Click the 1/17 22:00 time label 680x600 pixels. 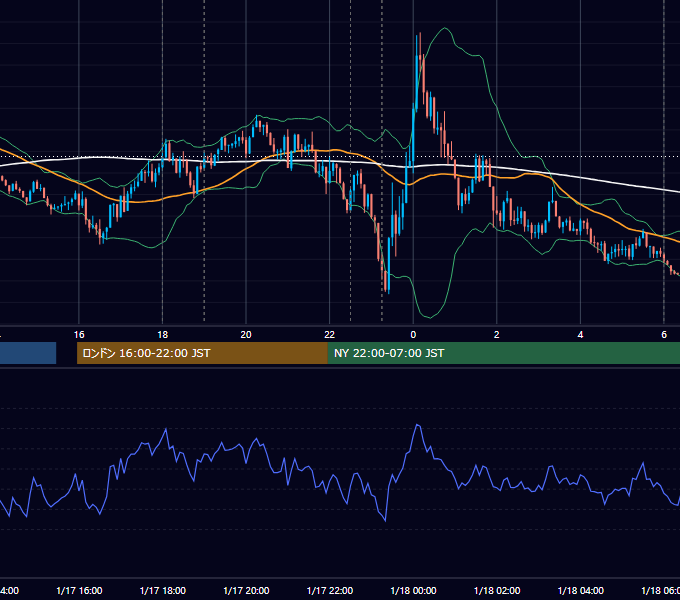coord(330,590)
